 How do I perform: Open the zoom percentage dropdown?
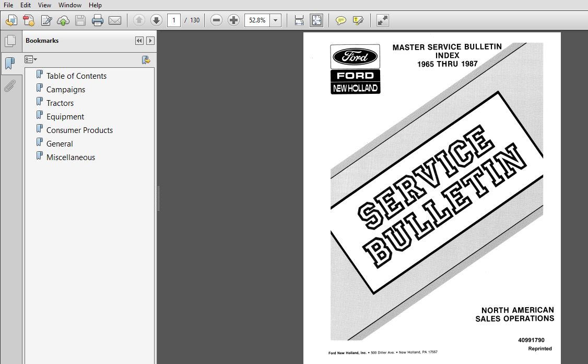pyautogui.click(x=276, y=20)
